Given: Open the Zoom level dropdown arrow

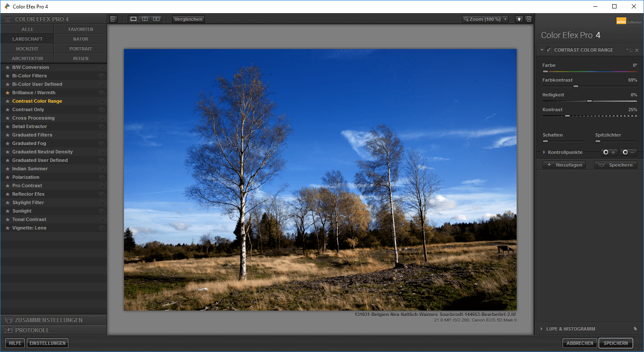Looking at the screenshot, I should pyautogui.click(x=505, y=19).
